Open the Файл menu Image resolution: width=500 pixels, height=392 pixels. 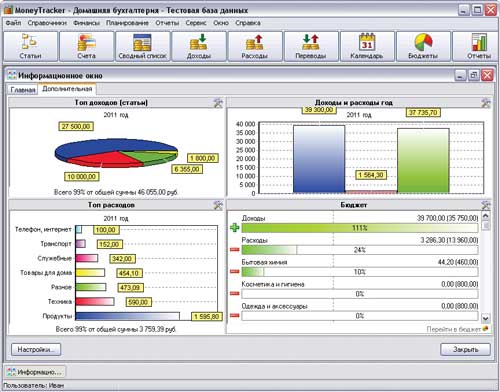13,23
